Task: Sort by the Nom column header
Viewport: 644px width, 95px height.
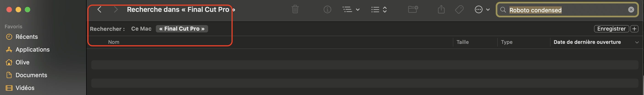Action: coord(114,42)
